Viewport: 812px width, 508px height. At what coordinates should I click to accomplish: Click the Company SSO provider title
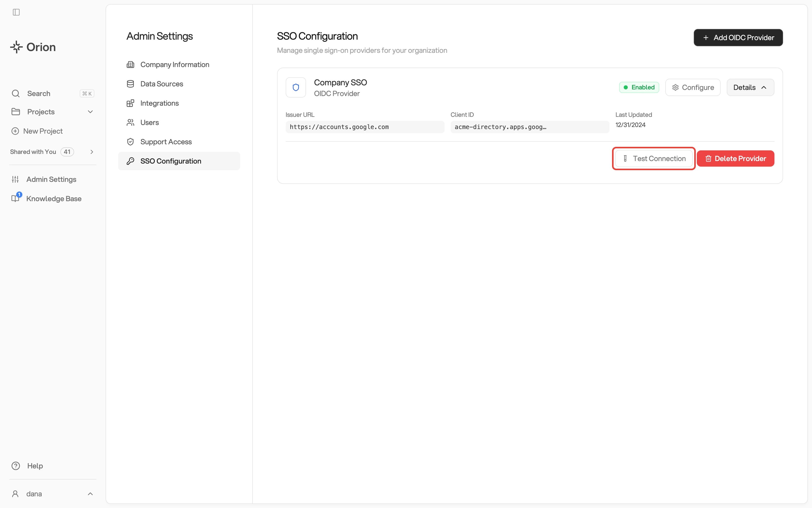[x=340, y=82]
